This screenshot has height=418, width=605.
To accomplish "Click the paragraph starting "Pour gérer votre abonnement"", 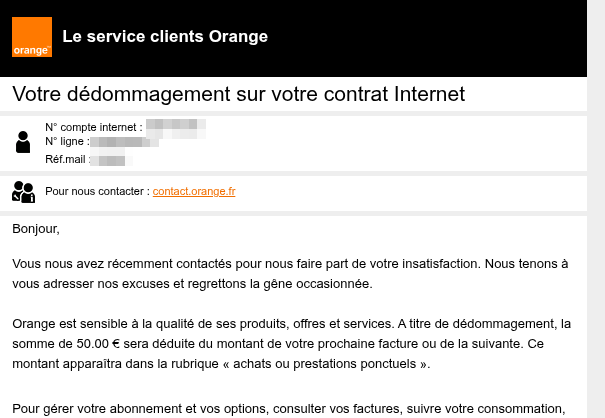I will [x=290, y=408].
